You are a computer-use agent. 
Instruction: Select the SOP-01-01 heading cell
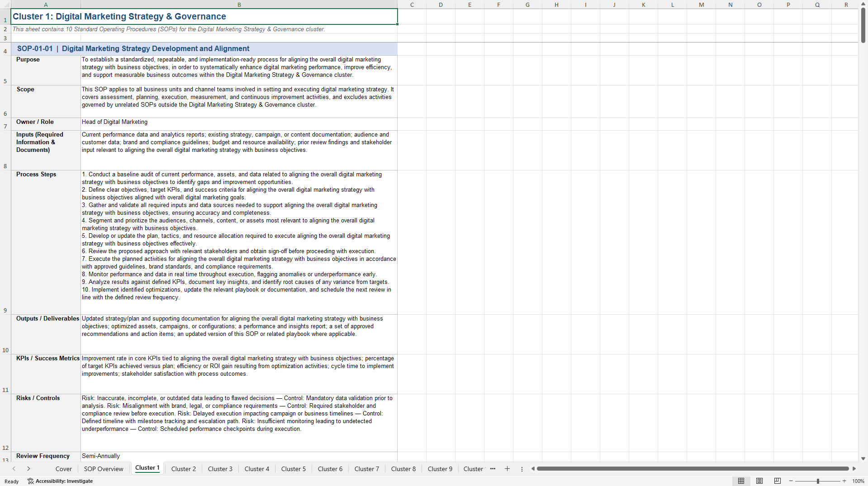(x=204, y=49)
